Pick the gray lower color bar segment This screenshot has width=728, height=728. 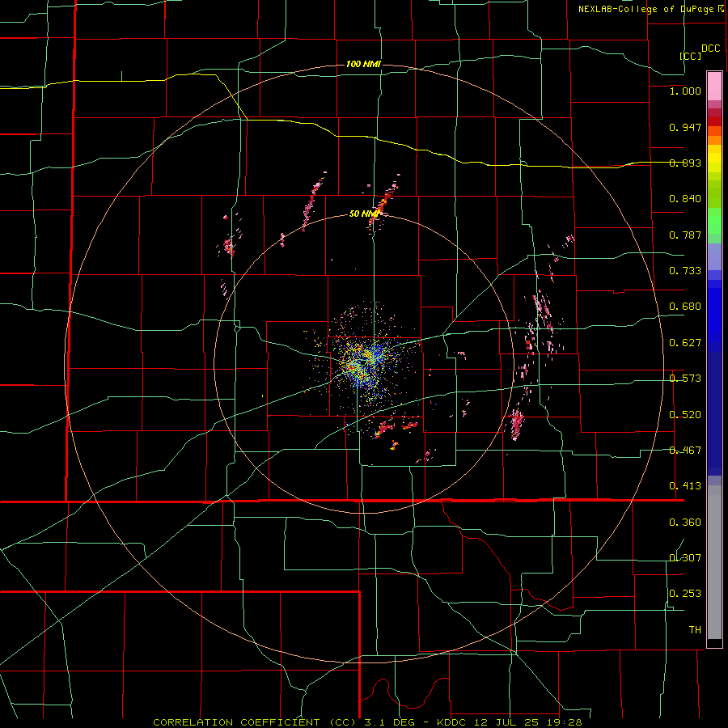714,562
